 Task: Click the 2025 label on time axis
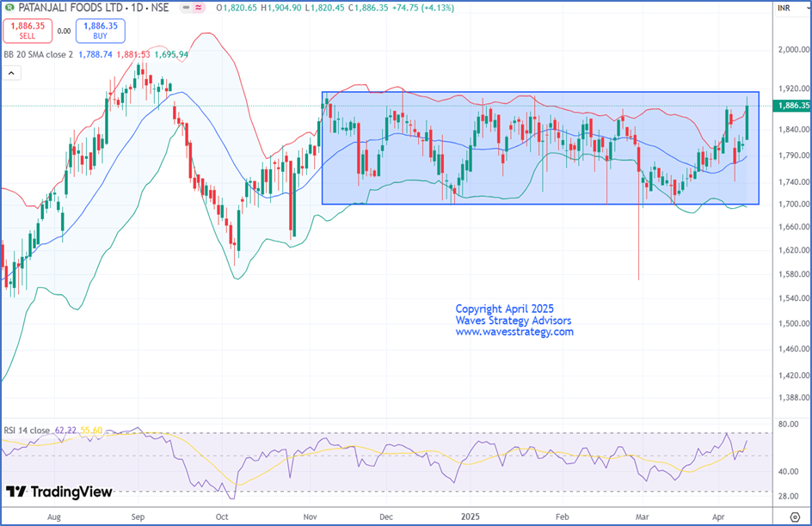click(x=471, y=517)
